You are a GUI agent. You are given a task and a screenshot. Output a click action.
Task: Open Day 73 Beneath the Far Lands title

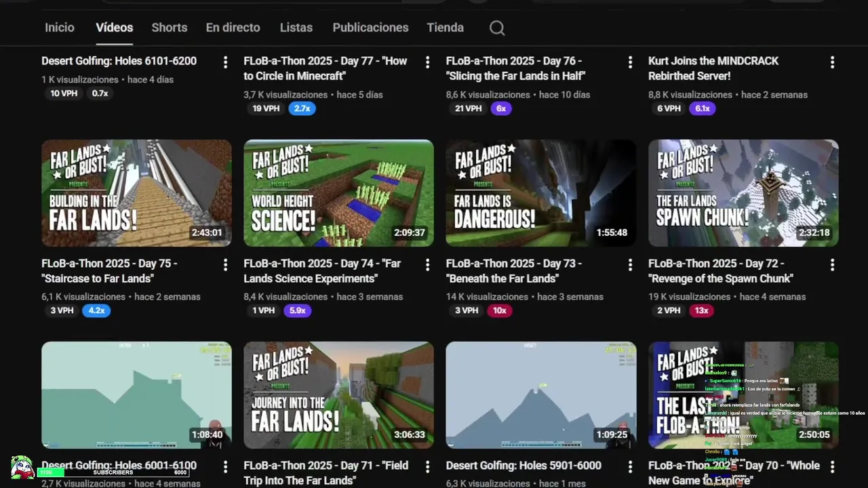(513, 271)
